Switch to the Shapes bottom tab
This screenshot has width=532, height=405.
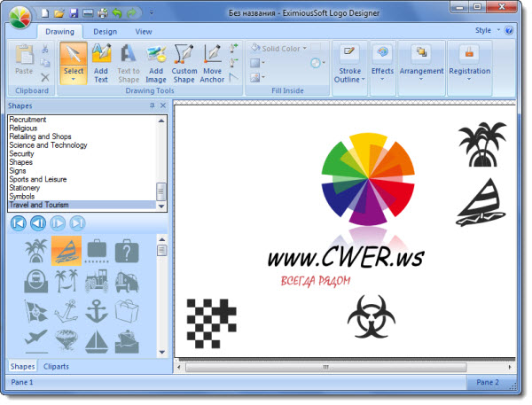(x=22, y=366)
